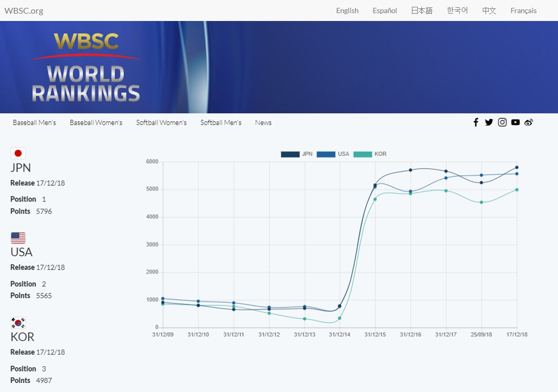Select the USA country heading
Image resolution: width=558 pixels, height=392 pixels.
point(22,252)
